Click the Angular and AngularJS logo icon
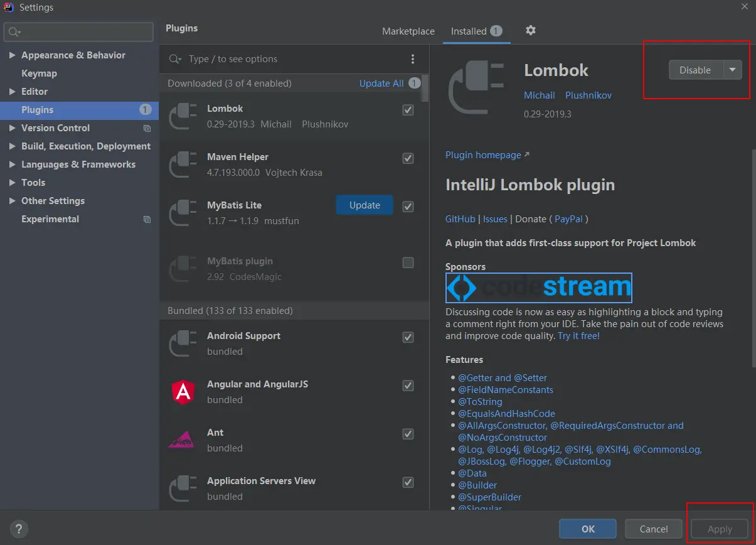Viewport: 756px width, 545px height. tap(183, 392)
